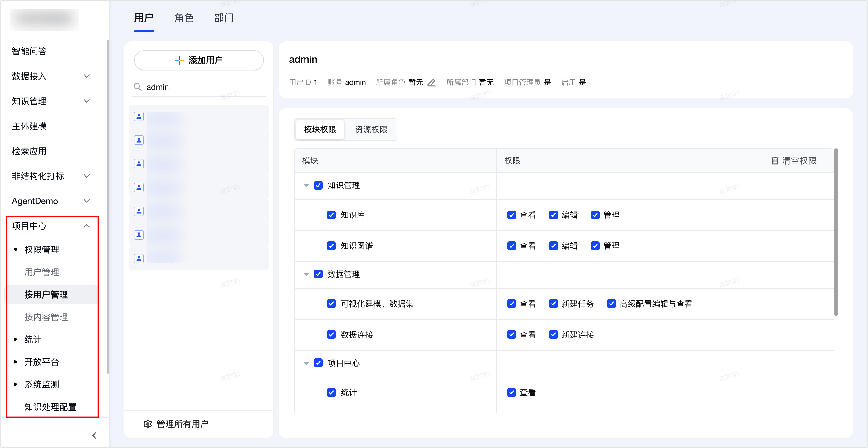The image size is (868, 448).
Task: Switch to 资源权限 tab
Action: pyautogui.click(x=371, y=130)
